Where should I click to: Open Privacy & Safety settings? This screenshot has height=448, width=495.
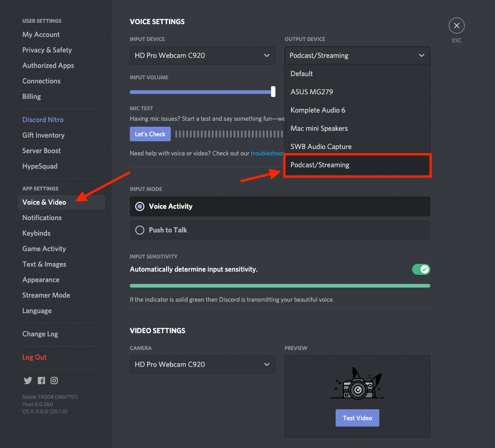[x=47, y=50]
